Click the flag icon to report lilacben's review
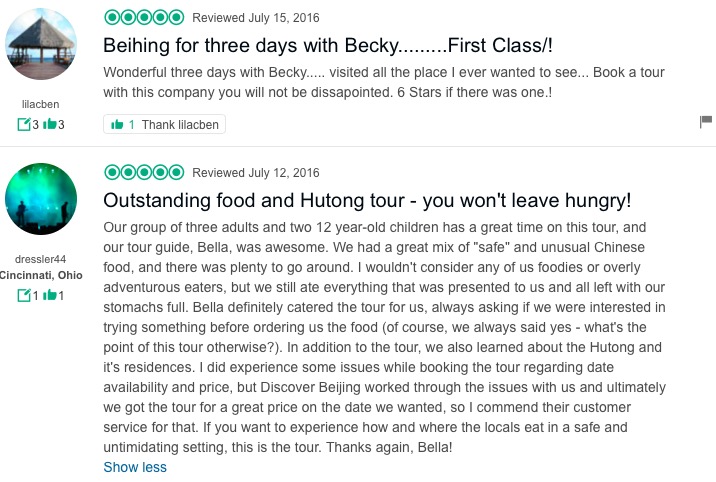Viewport: 716px width, 482px height. click(x=705, y=122)
